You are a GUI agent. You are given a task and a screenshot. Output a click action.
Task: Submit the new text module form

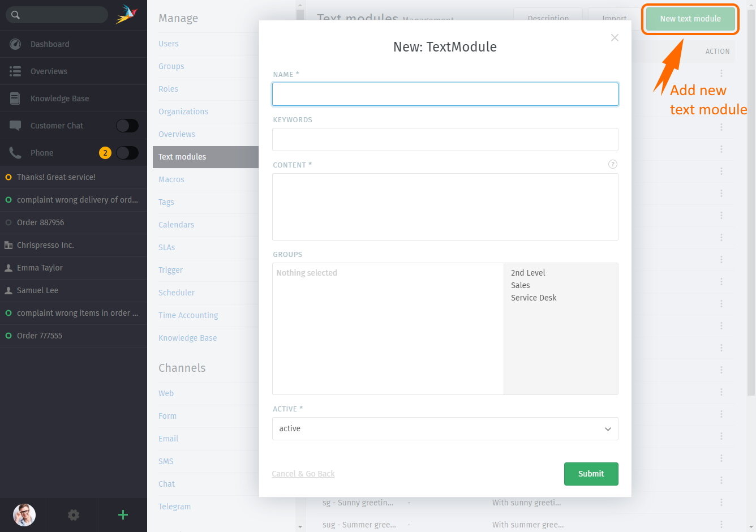[591, 474]
